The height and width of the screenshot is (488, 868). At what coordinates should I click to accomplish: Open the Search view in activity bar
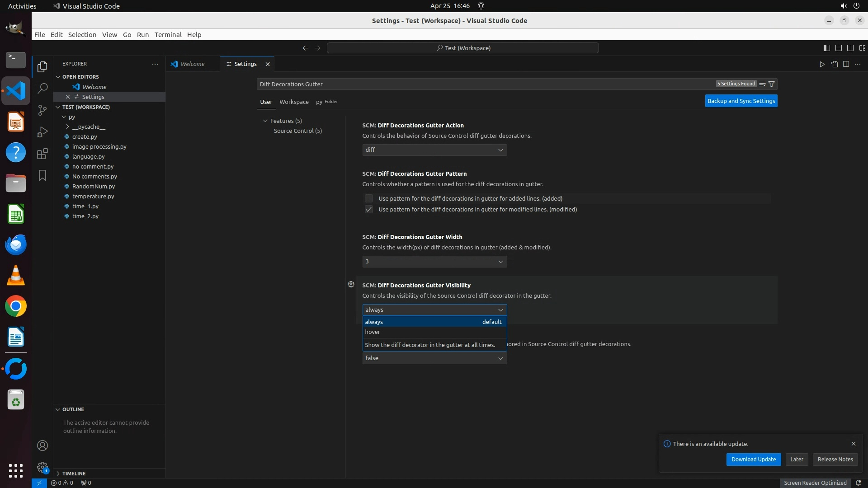pos(42,89)
